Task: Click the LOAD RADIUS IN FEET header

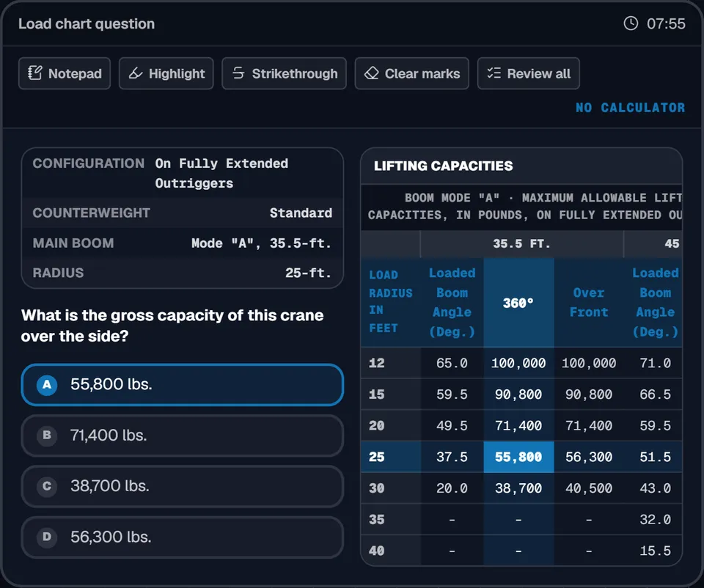Action: (x=390, y=301)
